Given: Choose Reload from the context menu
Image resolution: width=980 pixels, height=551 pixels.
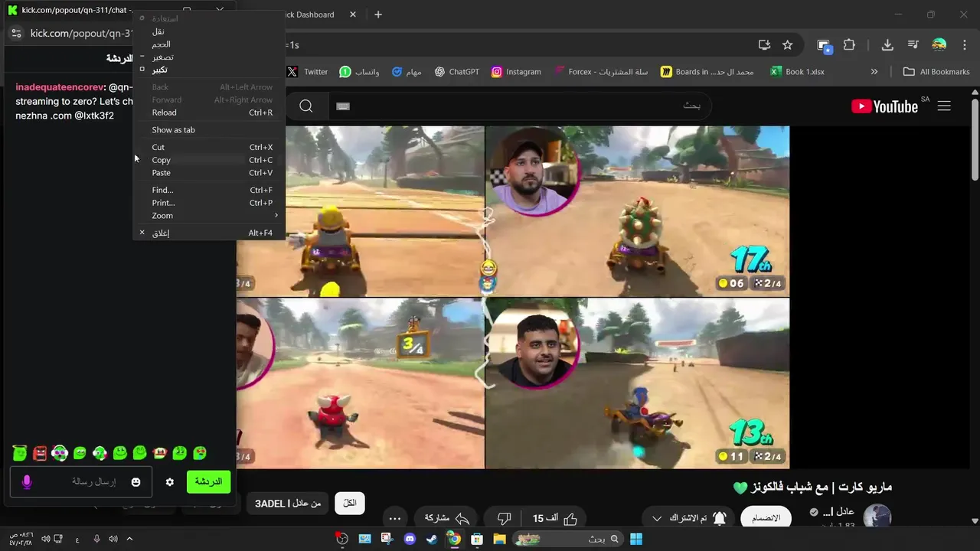Looking at the screenshot, I should pos(209,112).
